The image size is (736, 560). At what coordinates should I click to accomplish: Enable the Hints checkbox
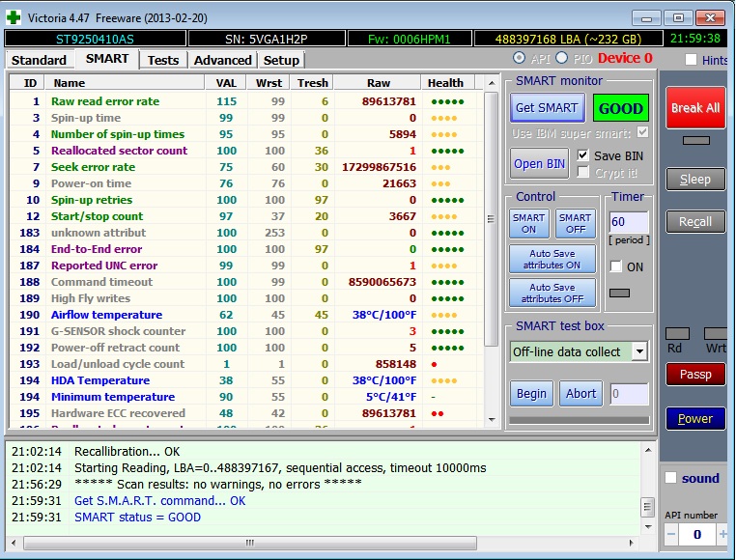[691, 60]
